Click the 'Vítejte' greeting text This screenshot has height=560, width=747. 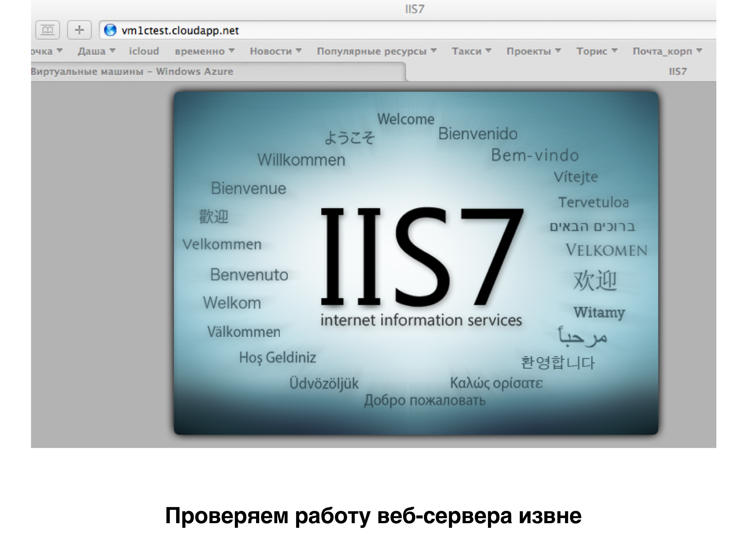click(x=576, y=177)
